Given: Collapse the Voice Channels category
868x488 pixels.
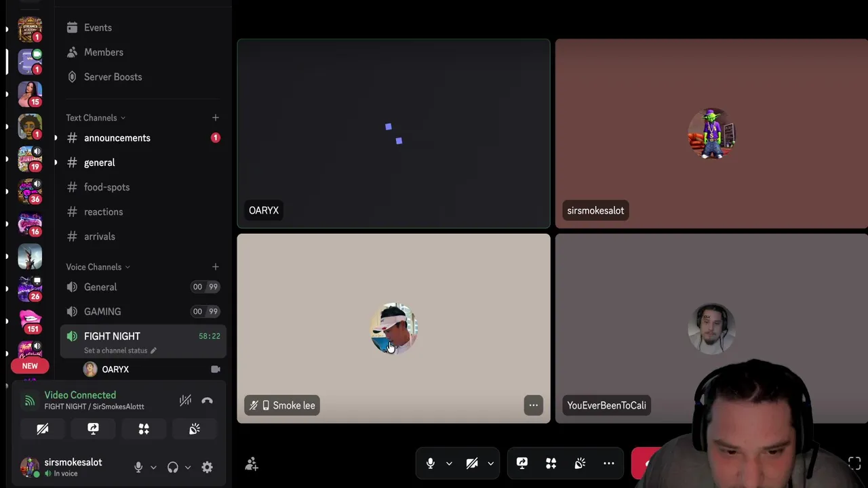Looking at the screenshot, I should click(x=98, y=267).
